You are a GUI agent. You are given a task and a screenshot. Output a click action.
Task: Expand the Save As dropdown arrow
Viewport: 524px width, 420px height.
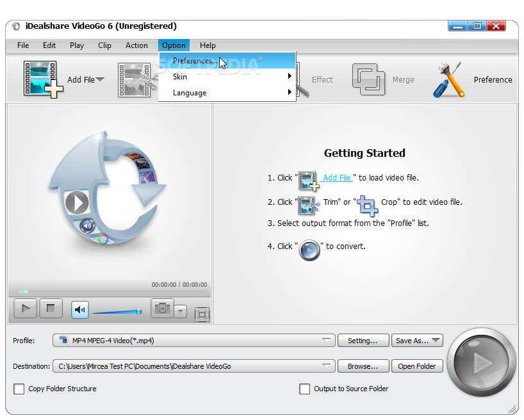tap(436, 340)
